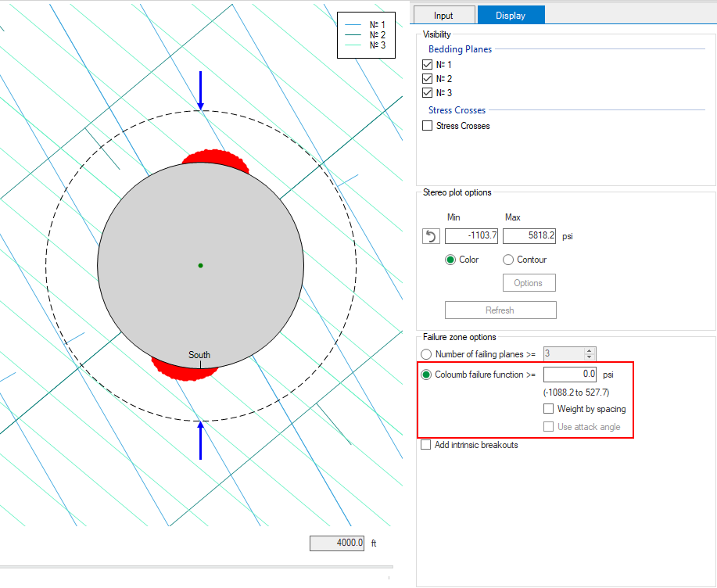Click the Options button under Color
This screenshot has width=717, height=588.
529,283
